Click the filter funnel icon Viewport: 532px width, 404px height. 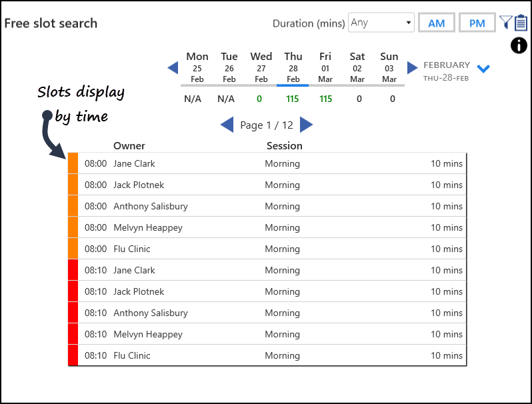[506, 23]
